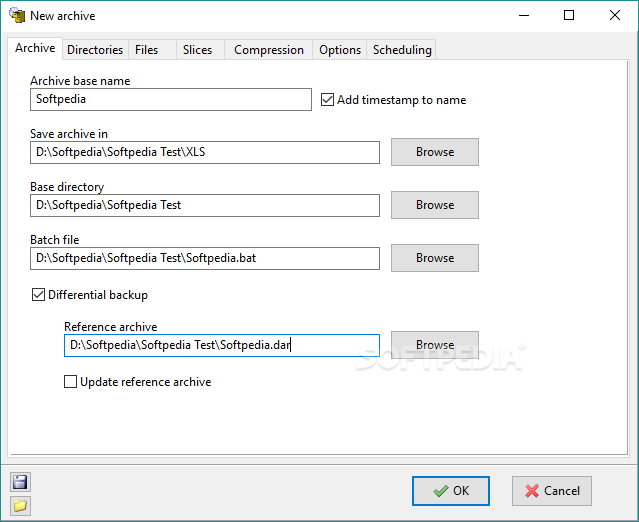This screenshot has height=522, width=639.
Task: Click the New archive title bar app icon
Action: click(x=17, y=15)
